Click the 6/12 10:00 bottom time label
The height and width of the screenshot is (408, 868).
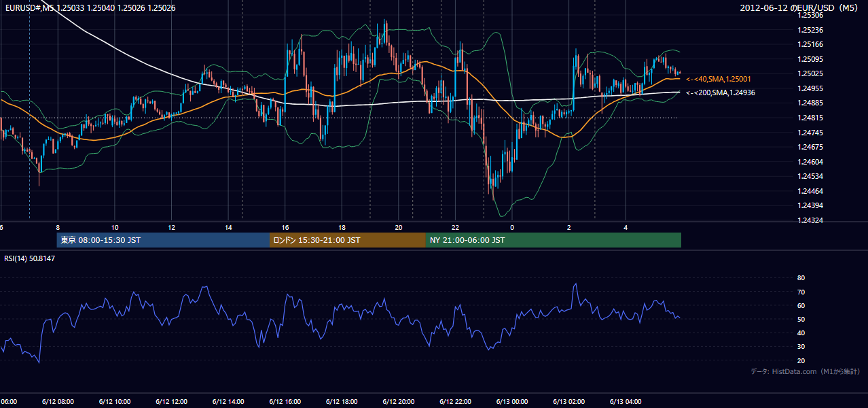pos(114,402)
